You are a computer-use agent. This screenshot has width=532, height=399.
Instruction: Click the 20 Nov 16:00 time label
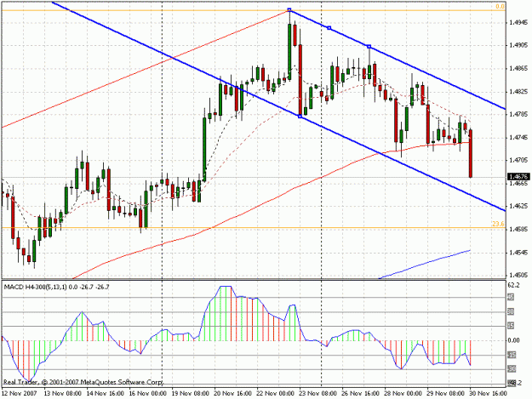(x=233, y=393)
